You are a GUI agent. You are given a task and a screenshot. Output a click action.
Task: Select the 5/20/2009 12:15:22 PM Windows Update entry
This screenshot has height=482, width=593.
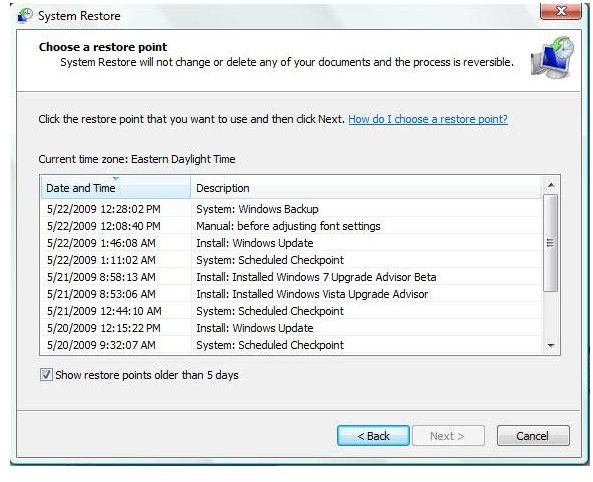(291, 328)
